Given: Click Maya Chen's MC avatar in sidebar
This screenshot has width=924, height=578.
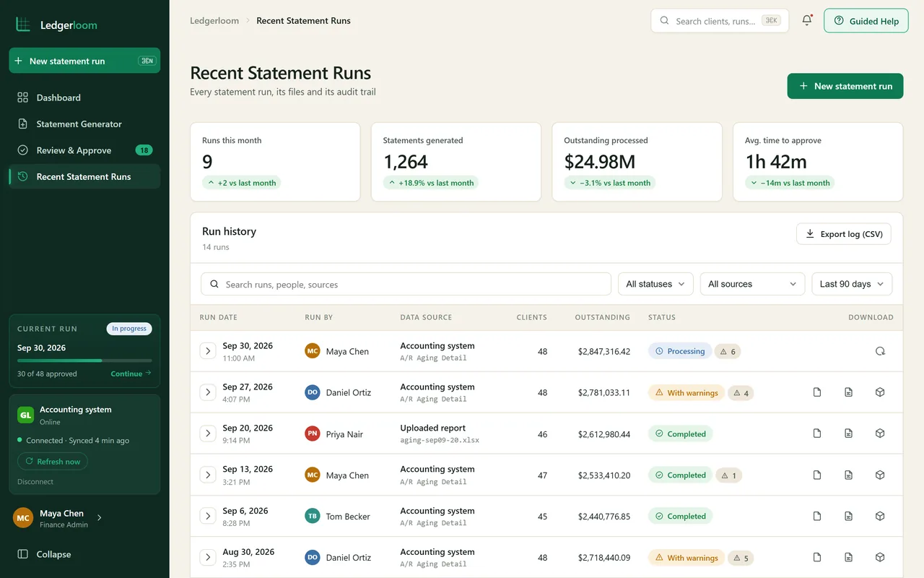Looking at the screenshot, I should (23, 518).
